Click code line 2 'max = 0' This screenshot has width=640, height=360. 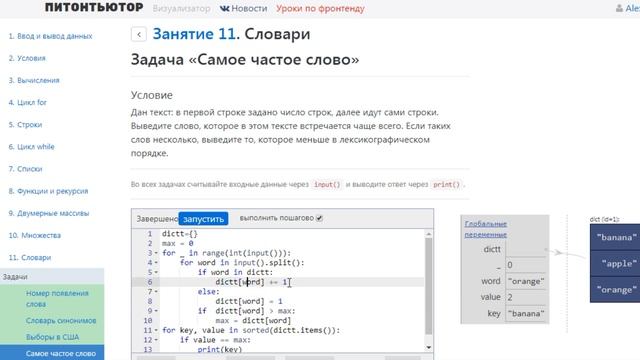point(178,244)
